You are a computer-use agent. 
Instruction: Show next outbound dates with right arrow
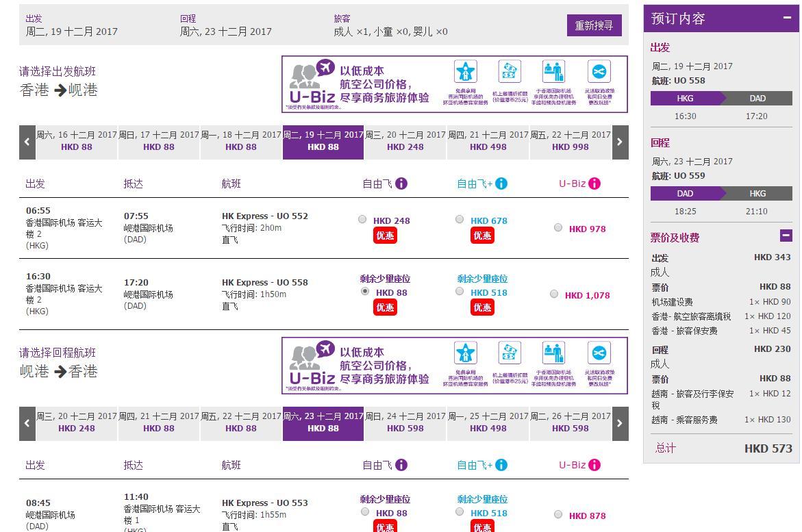coord(620,142)
